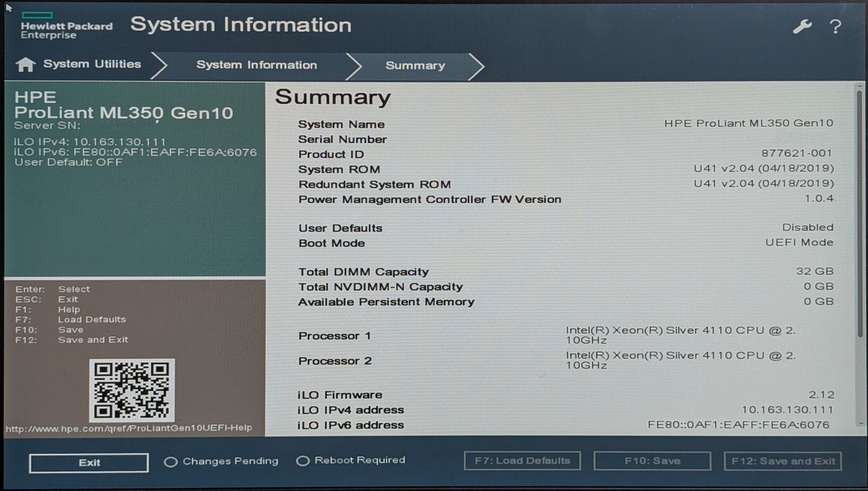Click sidebar iLO IPv6 line
This screenshot has height=491, width=868.
pos(135,152)
